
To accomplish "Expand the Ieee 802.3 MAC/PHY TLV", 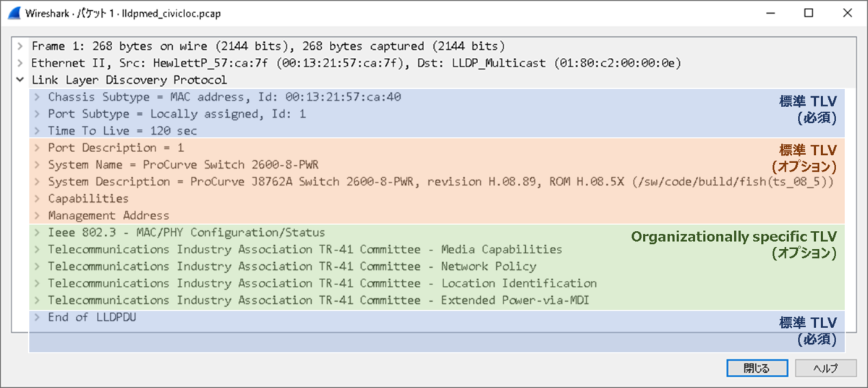I will [37, 232].
